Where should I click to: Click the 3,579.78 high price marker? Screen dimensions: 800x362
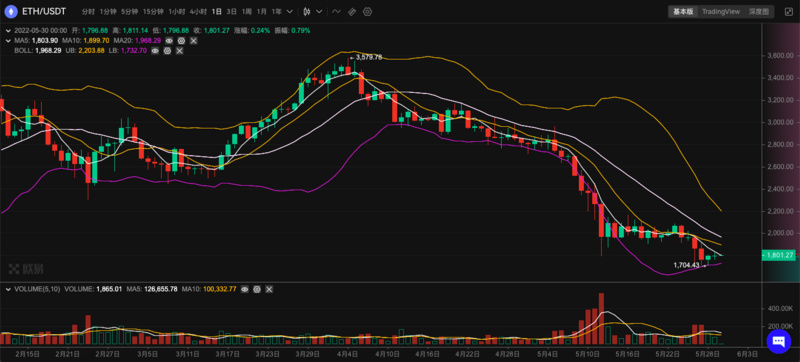[369, 57]
